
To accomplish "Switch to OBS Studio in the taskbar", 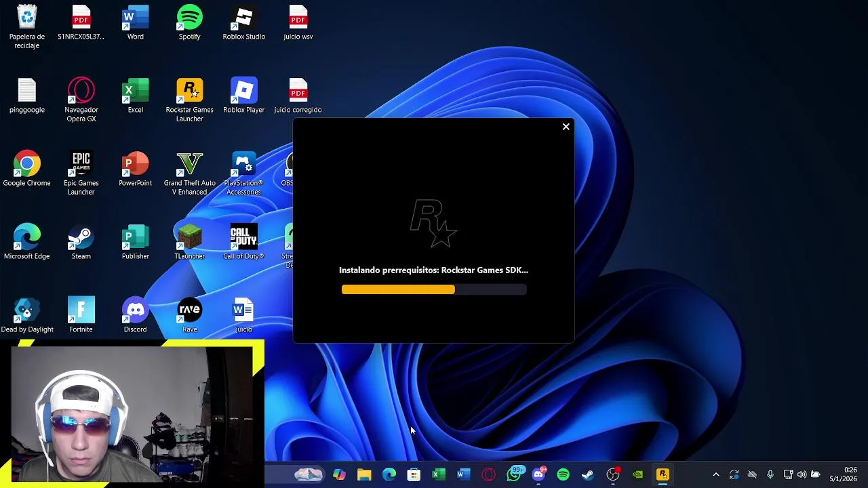I will click(x=613, y=474).
